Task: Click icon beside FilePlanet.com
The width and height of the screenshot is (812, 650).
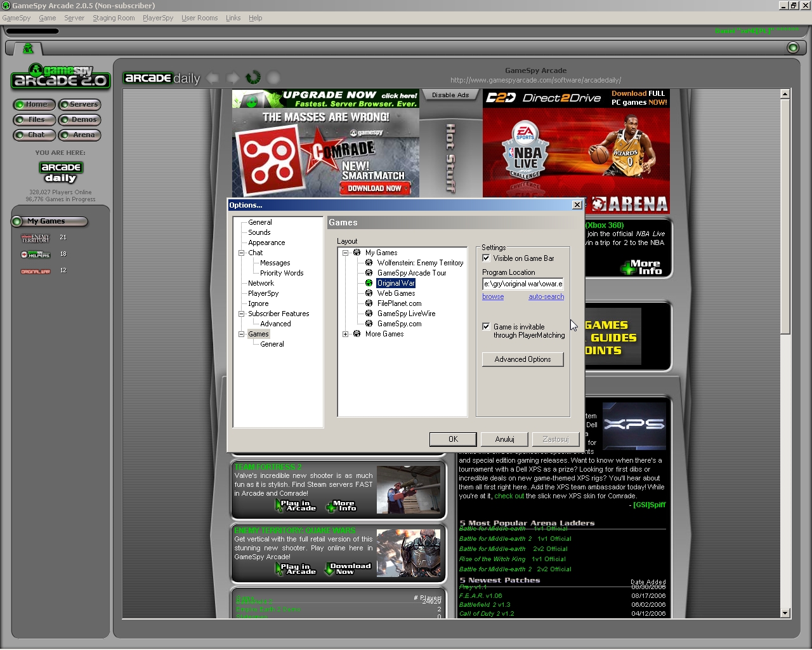Action: tap(369, 303)
